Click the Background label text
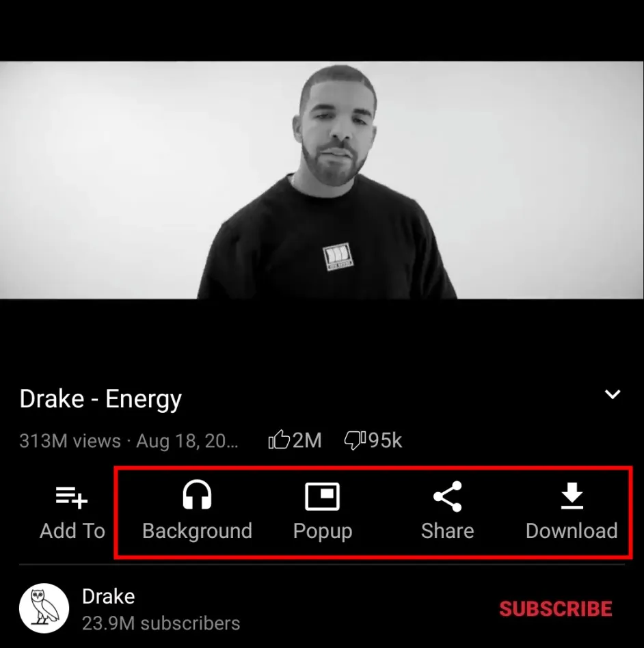This screenshot has height=648, width=644. click(197, 531)
